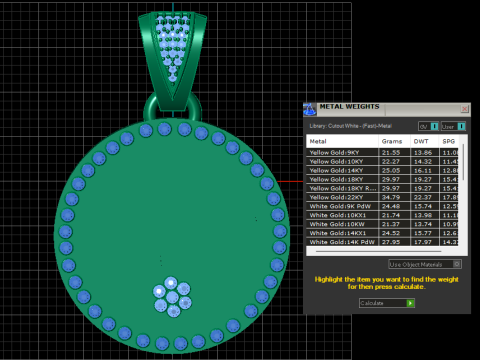
Task: Select the Yellow Gold:18KY R... row
Action: 382,188
